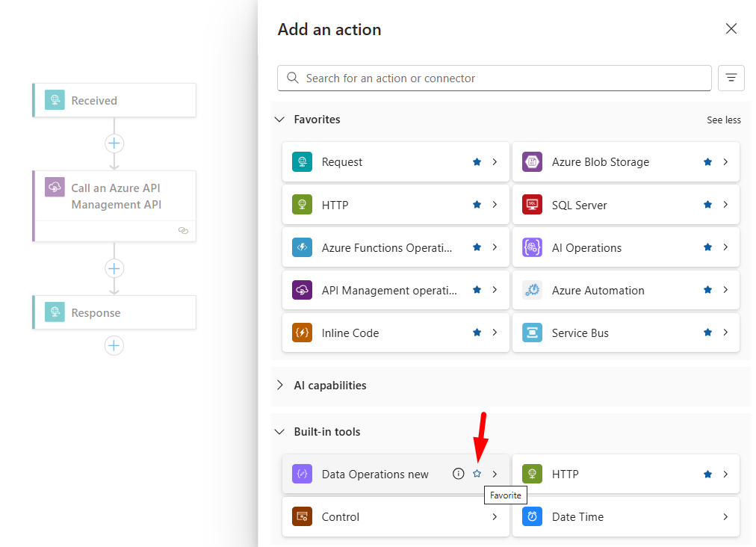Image resolution: width=756 pixels, height=547 pixels.
Task: Remove Inline Code from favorites
Action: pyautogui.click(x=477, y=333)
